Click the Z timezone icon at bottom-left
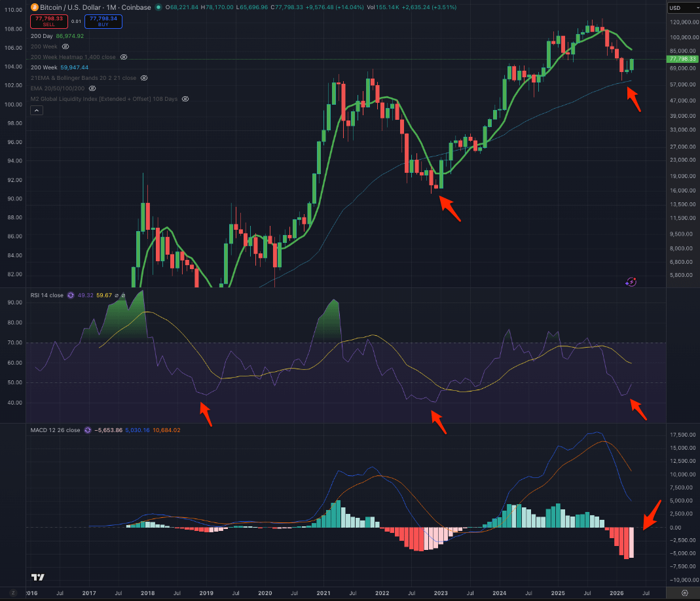Screen dimensions: 700x601 tap(13, 593)
